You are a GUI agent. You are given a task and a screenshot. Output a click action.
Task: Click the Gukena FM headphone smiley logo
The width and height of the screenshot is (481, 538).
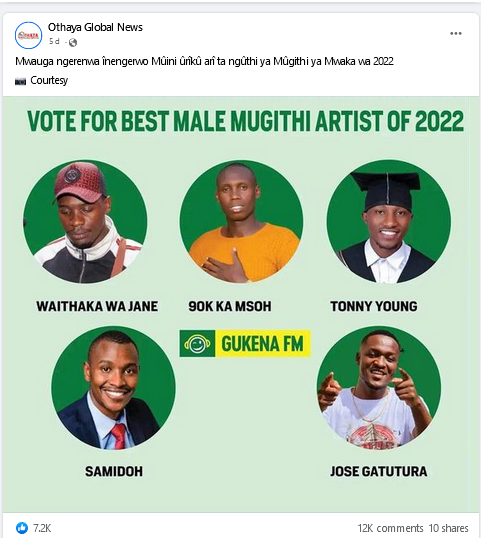click(x=197, y=343)
